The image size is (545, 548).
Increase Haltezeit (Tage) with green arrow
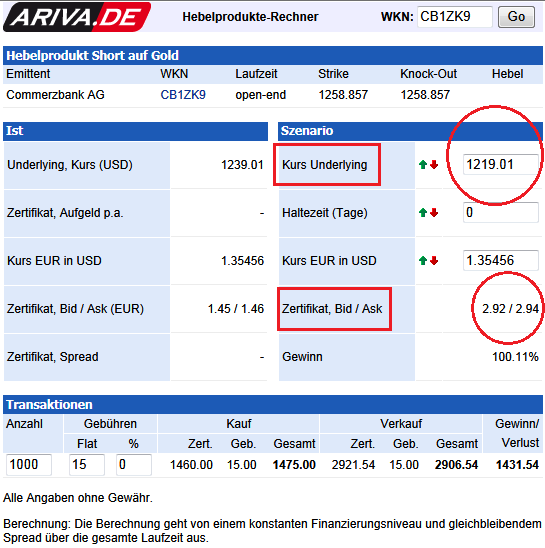423,212
